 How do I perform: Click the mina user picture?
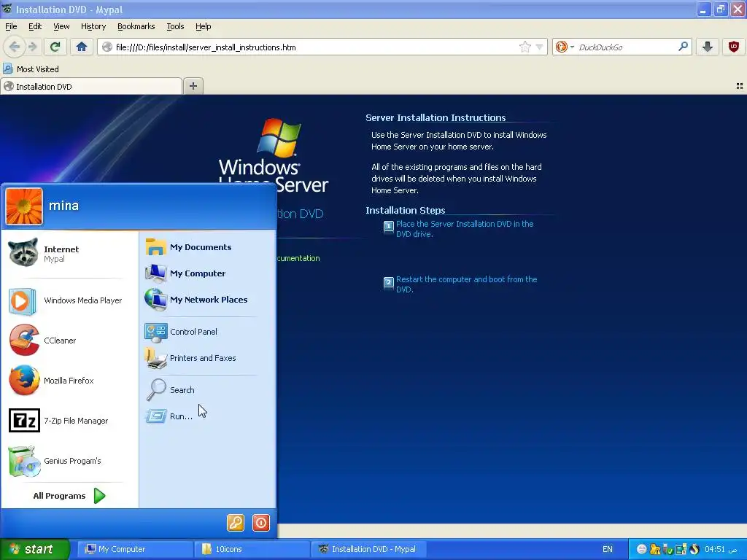click(24, 206)
